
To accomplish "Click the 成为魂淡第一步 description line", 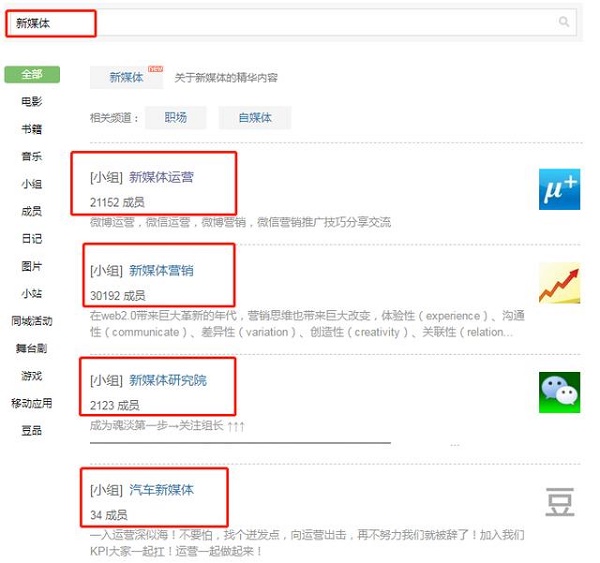I will click(x=167, y=425).
